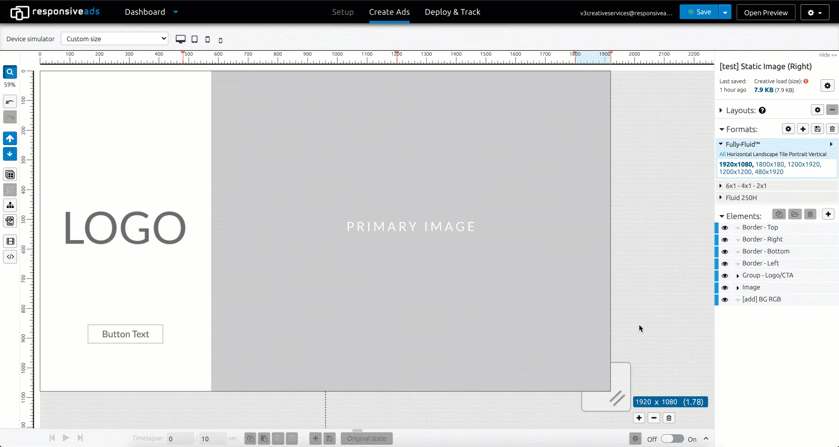Hide the [add] BG RGB element
Screen dimensions: 839x447
click(x=724, y=300)
